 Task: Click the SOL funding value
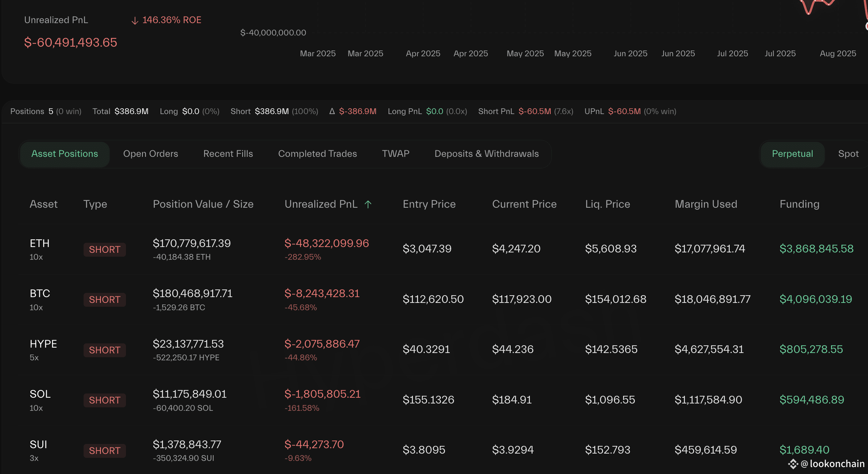(x=812, y=400)
